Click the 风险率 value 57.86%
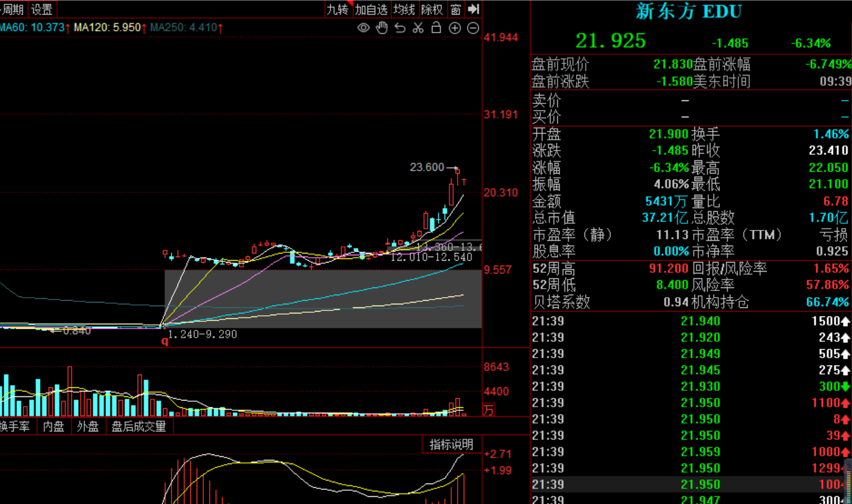Image resolution: width=852 pixels, height=504 pixels. tap(827, 285)
